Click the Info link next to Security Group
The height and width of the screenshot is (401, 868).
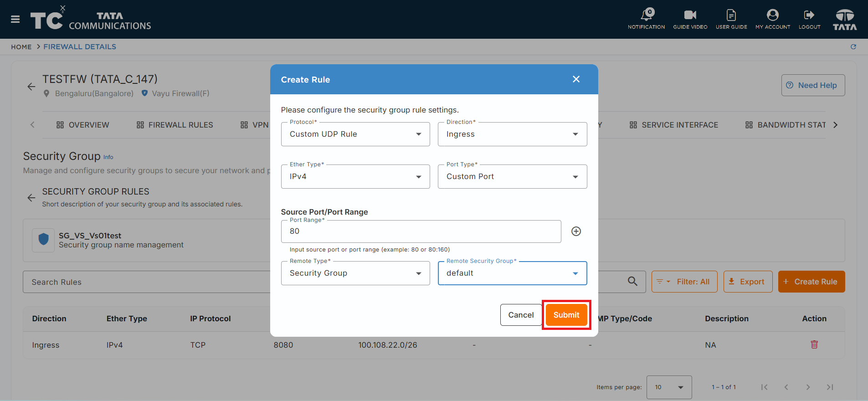pyautogui.click(x=108, y=157)
